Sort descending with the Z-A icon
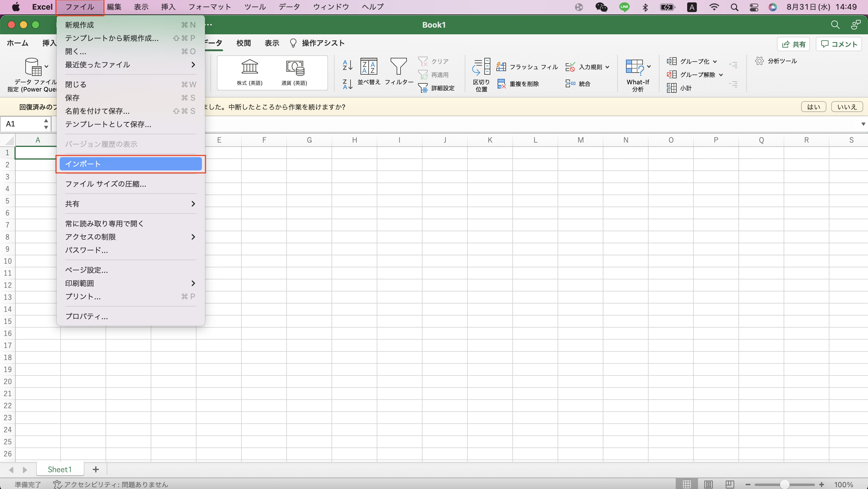This screenshot has width=868, height=489. 348,84
